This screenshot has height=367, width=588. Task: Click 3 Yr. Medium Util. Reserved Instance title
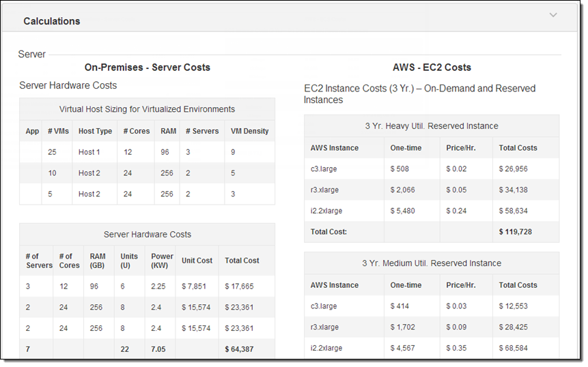point(432,263)
